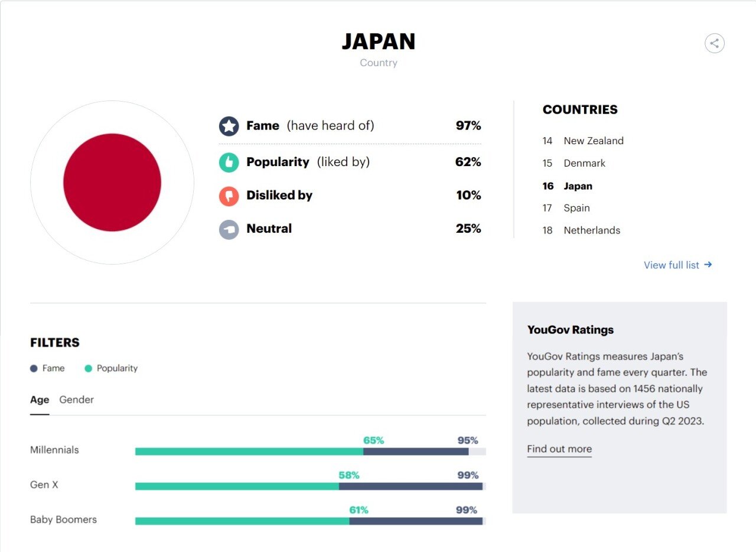Click the Baby Boomers popularity bar
The height and width of the screenshot is (552, 756).
pyautogui.click(x=242, y=521)
